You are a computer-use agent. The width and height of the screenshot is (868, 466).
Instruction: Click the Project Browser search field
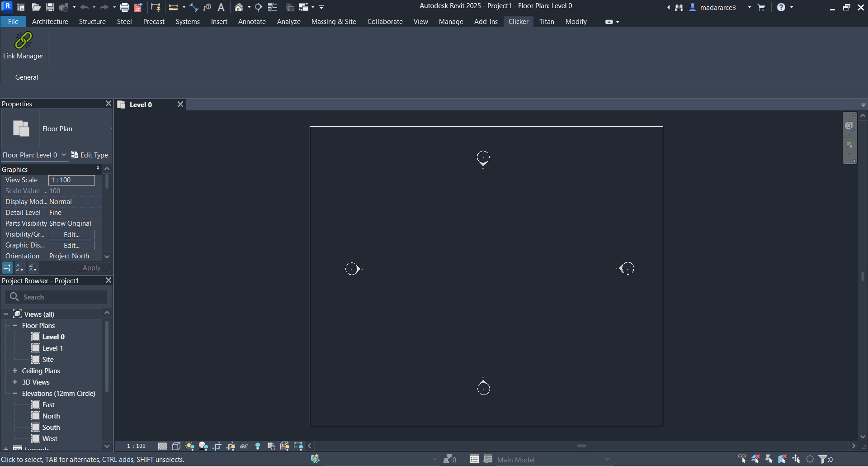[x=61, y=297]
